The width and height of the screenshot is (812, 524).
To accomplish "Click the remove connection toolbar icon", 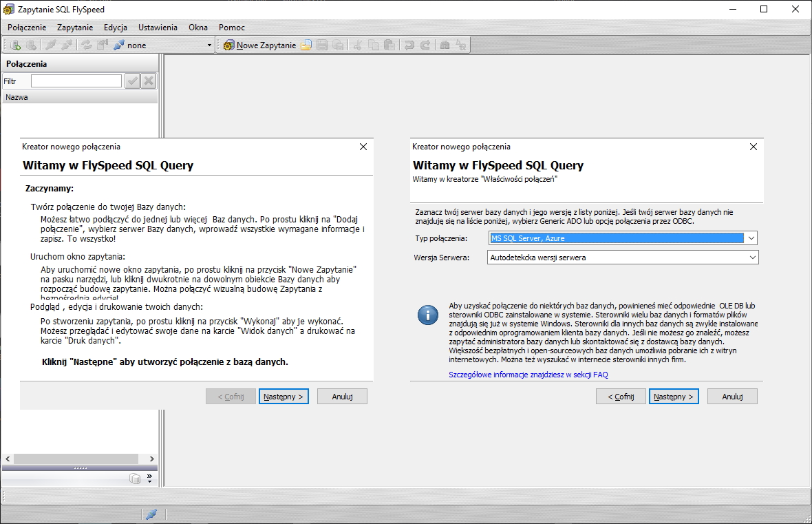I will click(x=31, y=45).
